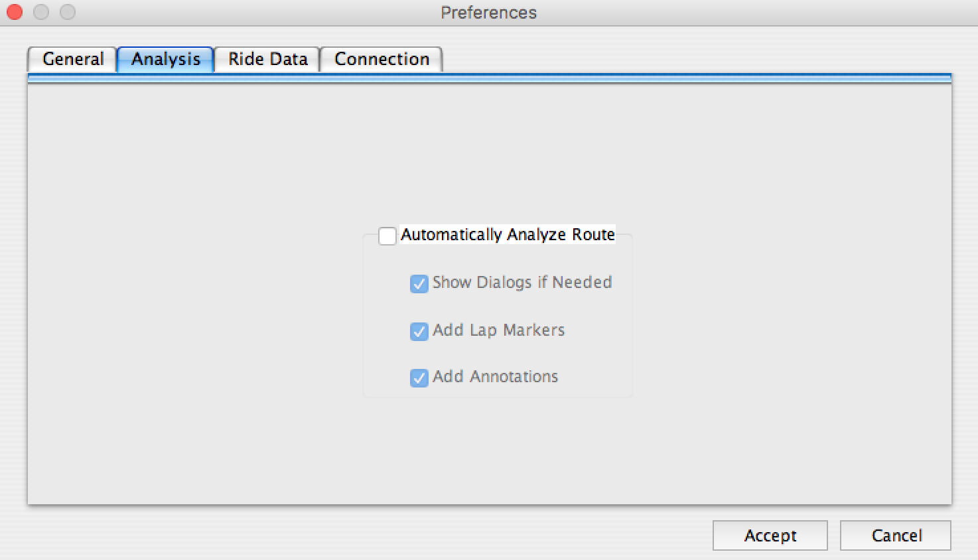Viewport: 978px width, 560px height.
Task: Switch to the General tab
Action: [x=72, y=59]
